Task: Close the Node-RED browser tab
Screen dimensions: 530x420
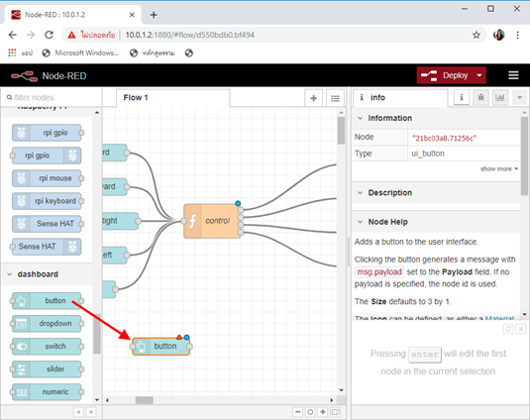Action: 132,15
